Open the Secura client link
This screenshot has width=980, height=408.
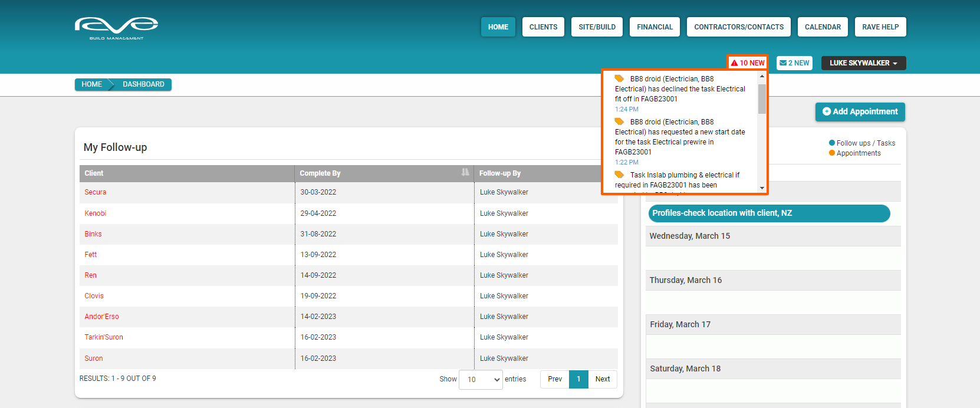click(96, 192)
